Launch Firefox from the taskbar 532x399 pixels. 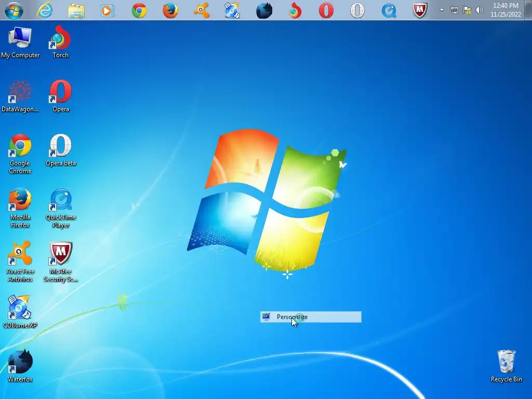[170, 10]
